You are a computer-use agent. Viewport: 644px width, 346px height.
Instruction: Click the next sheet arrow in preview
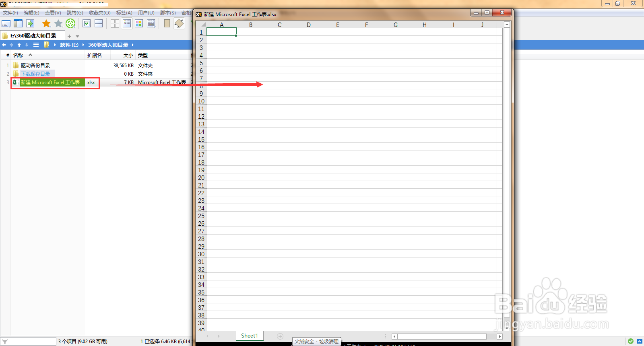click(219, 336)
